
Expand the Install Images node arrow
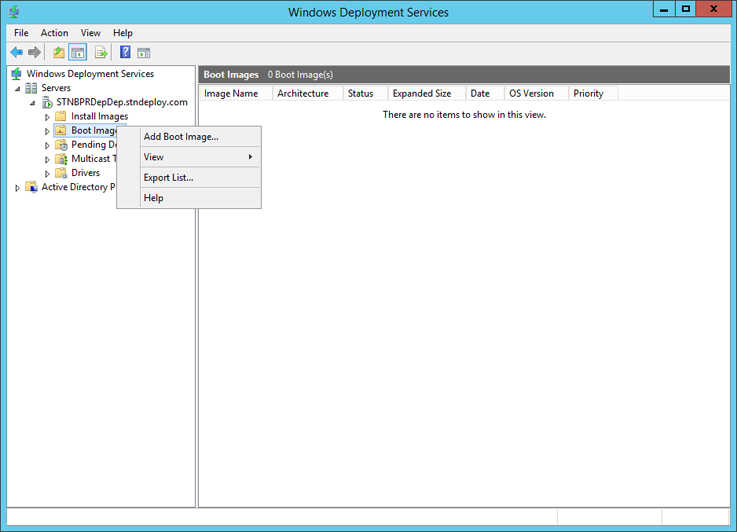pyautogui.click(x=47, y=117)
